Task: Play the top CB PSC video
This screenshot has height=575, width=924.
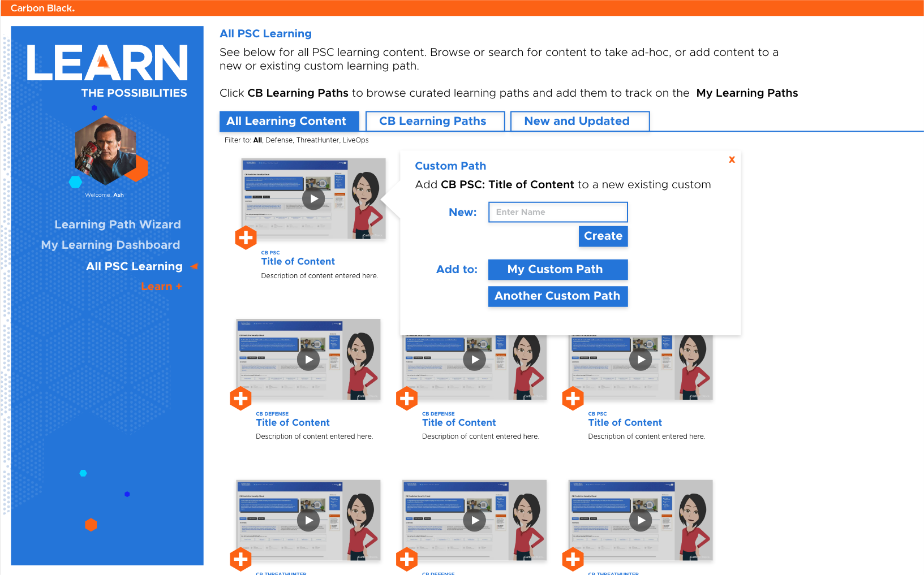Action: 313,198
